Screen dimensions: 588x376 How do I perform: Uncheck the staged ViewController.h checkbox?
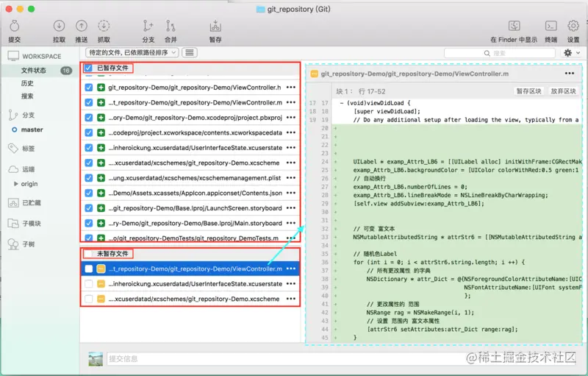[x=88, y=88]
